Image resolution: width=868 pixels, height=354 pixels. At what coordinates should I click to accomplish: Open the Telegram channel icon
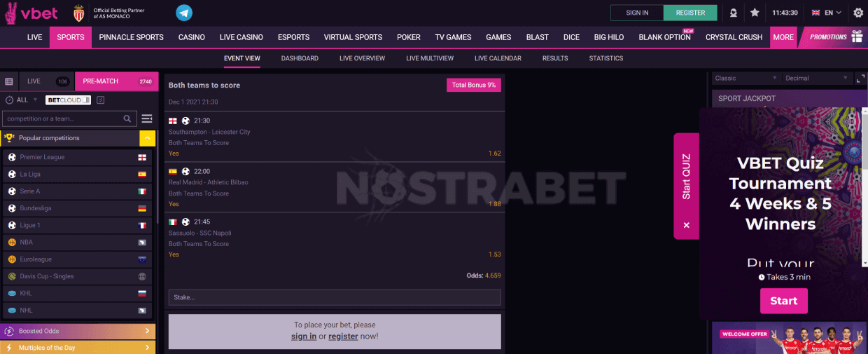[x=184, y=13]
